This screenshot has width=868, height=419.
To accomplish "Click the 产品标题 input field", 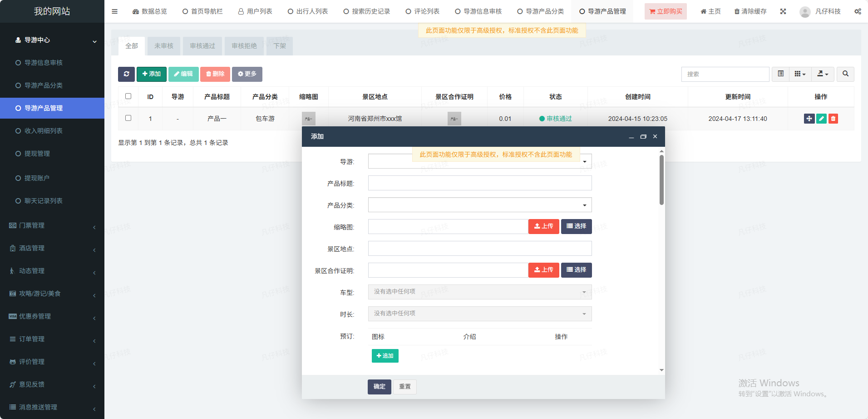I will click(x=480, y=183).
